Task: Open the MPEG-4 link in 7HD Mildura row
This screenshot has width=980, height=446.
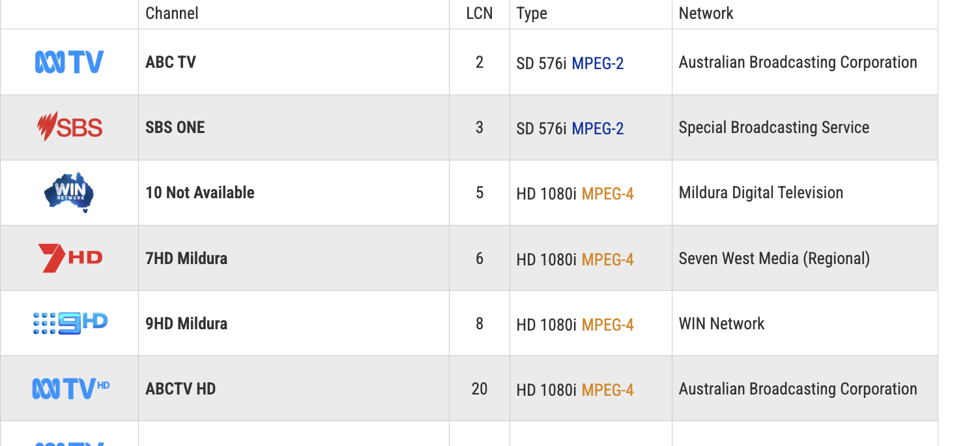Action: tap(607, 260)
